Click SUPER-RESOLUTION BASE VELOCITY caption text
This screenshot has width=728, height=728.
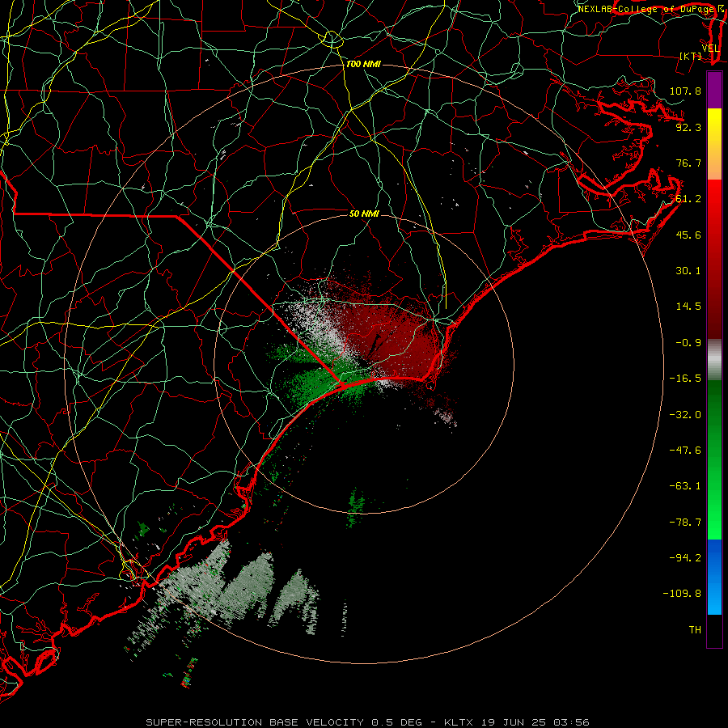(x=255, y=722)
